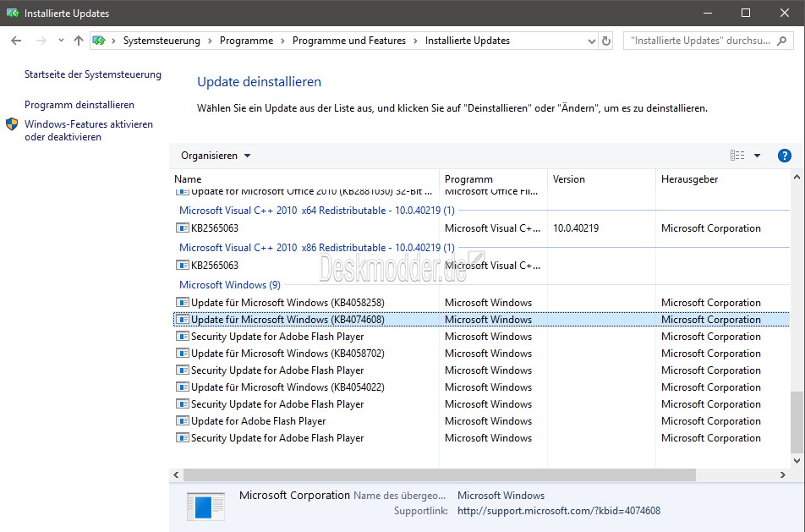
Task: Click the shield icon beside Windows-Features
Action: (x=12, y=124)
